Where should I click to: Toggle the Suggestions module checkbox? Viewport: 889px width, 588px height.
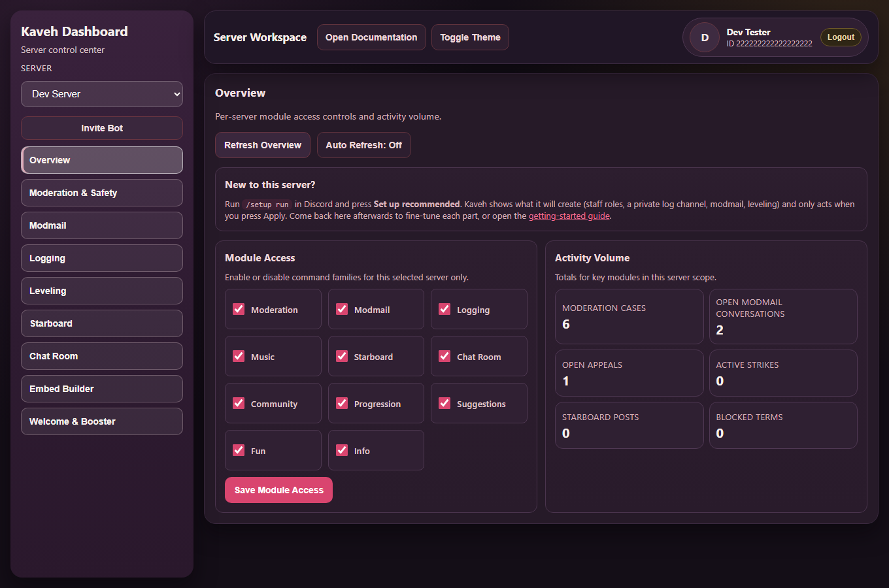click(x=444, y=403)
